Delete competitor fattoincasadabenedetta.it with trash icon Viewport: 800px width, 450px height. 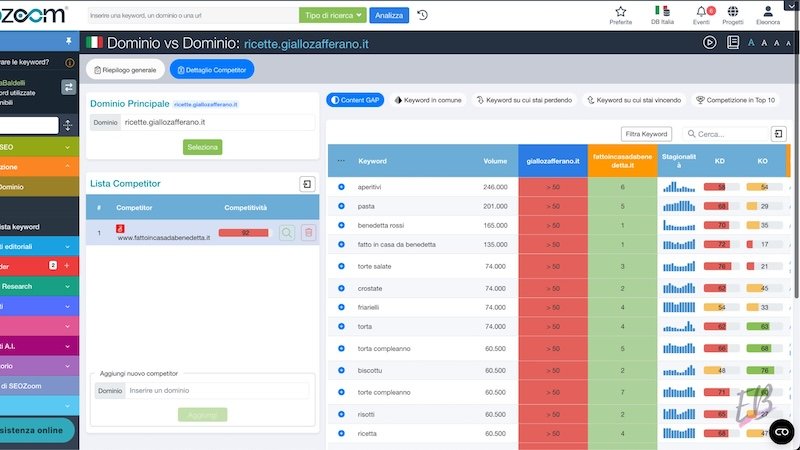point(308,233)
